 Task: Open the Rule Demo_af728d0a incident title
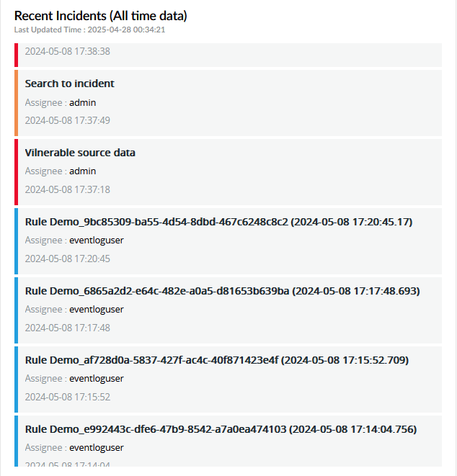221,360
